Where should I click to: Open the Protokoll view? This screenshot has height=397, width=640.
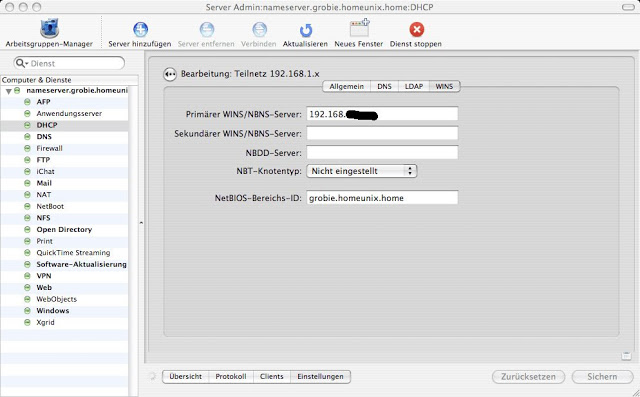[x=231, y=377]
